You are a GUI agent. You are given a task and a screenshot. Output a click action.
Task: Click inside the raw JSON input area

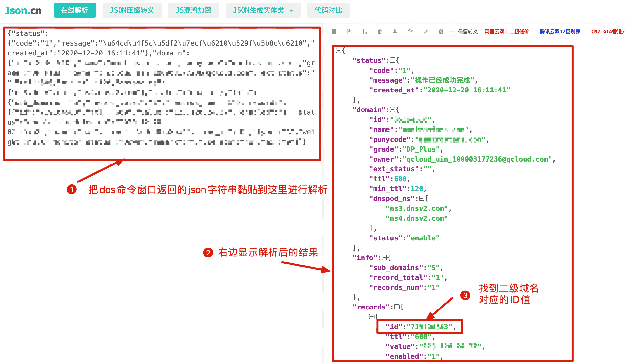[x=161, y=94]
